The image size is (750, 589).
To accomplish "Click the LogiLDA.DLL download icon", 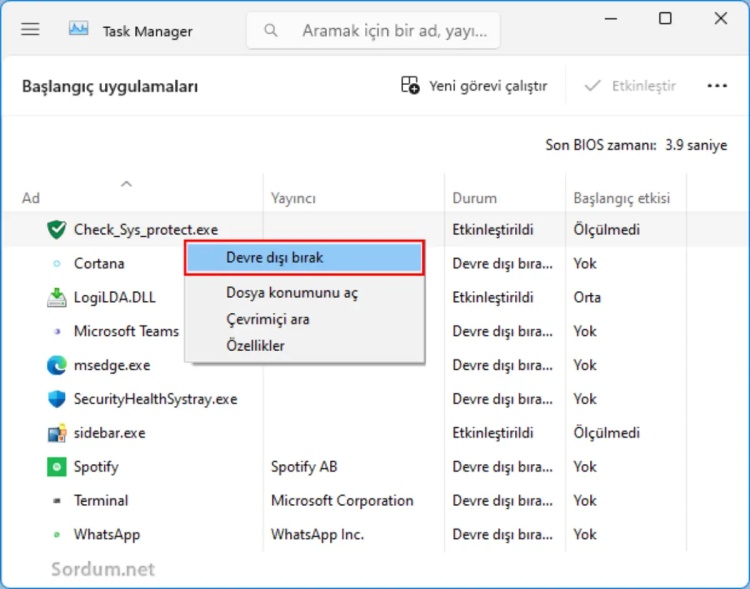I will [x=57, y=298].
